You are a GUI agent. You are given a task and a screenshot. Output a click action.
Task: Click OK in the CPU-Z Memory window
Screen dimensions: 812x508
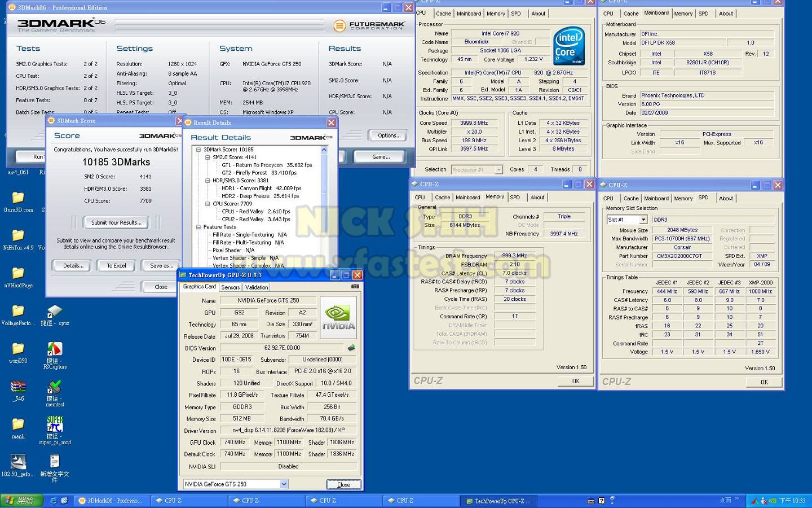click(576, 381)
